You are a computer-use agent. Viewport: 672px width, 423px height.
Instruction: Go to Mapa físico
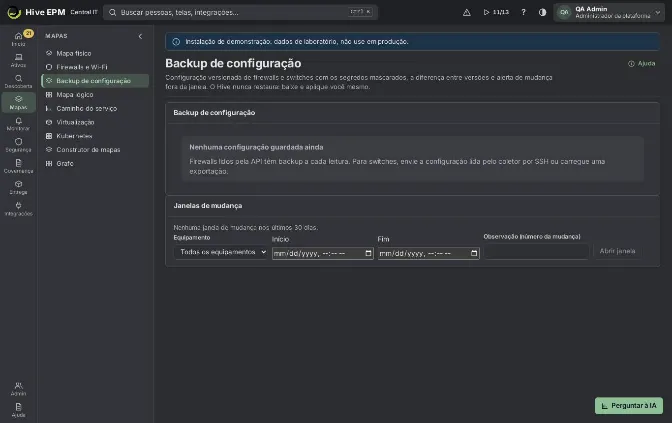coord(95,53)
